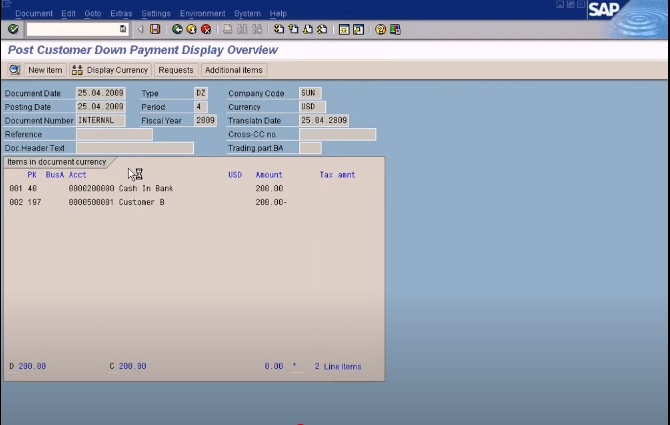Collapse the command field with the triangle arrow

(x=140, y=29)
